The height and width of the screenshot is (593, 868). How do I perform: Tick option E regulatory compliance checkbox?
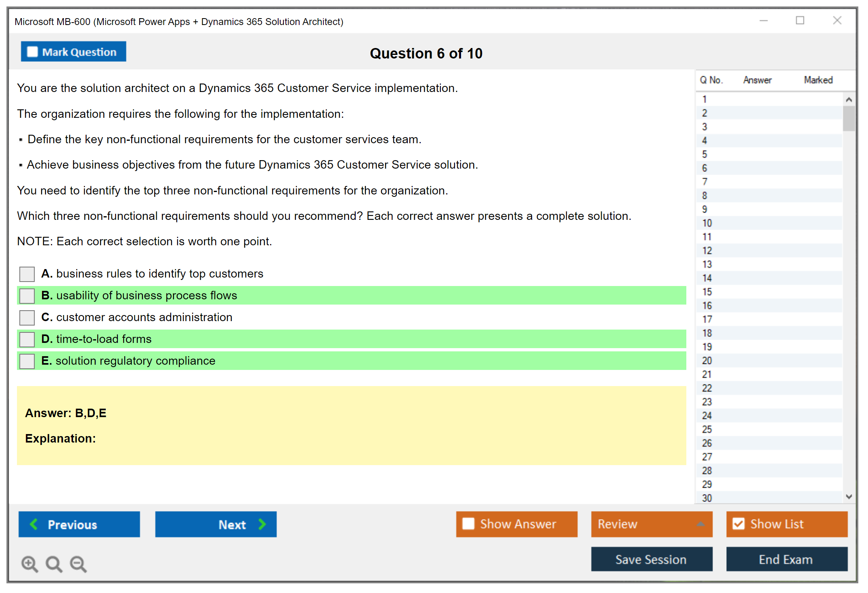(x=27, y=361)
